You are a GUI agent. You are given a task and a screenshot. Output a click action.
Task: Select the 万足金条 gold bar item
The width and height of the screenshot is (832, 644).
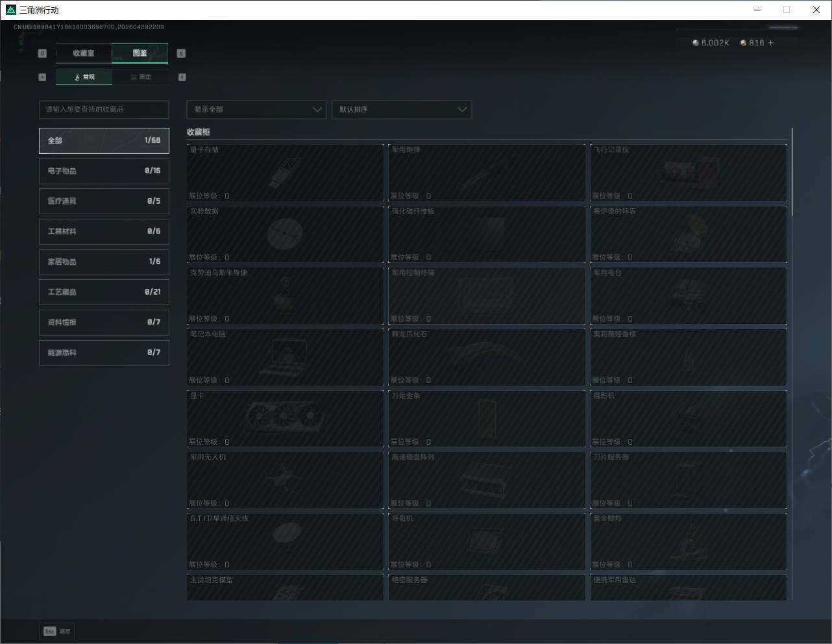(x=487, y=419)
